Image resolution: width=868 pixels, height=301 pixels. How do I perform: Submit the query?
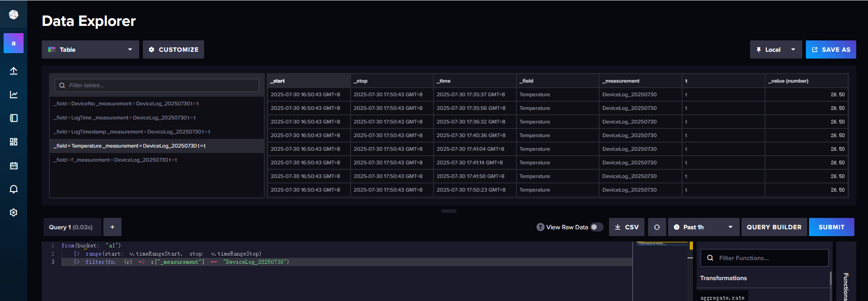tap(831, 227)
